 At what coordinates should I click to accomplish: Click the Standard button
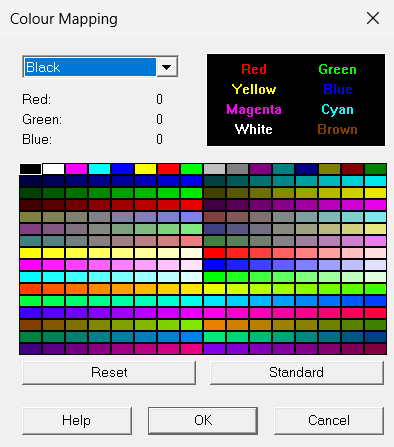(297, 373)
